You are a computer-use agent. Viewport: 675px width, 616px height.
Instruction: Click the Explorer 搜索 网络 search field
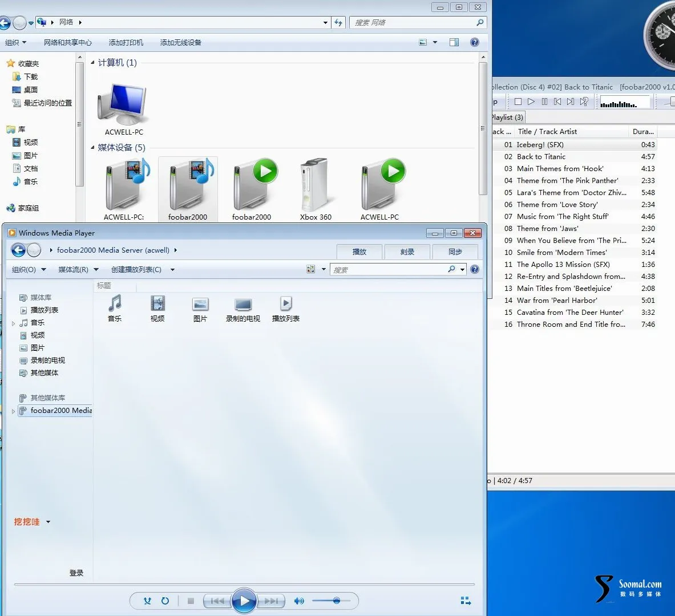(413, 22)
